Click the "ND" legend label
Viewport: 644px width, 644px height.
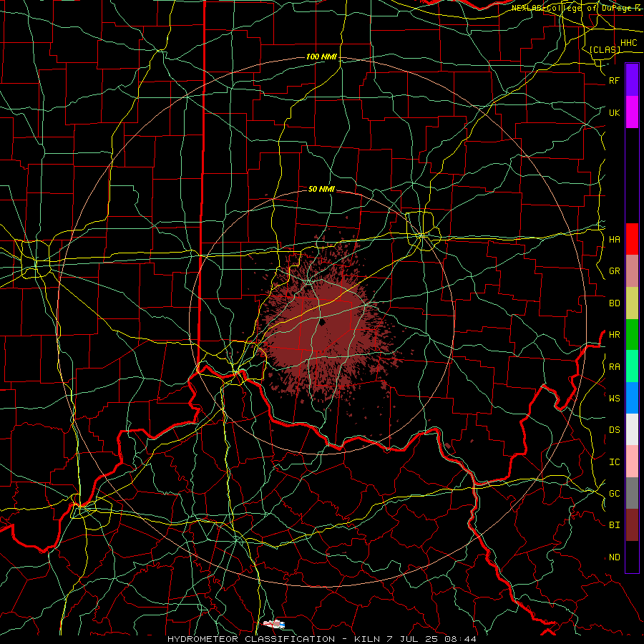click(615, 557)
